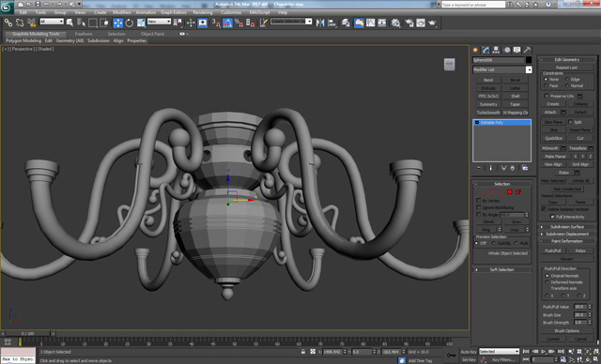Collapse the Selection rollout
The height and width of the screenshot is (364, 601).
502,184
